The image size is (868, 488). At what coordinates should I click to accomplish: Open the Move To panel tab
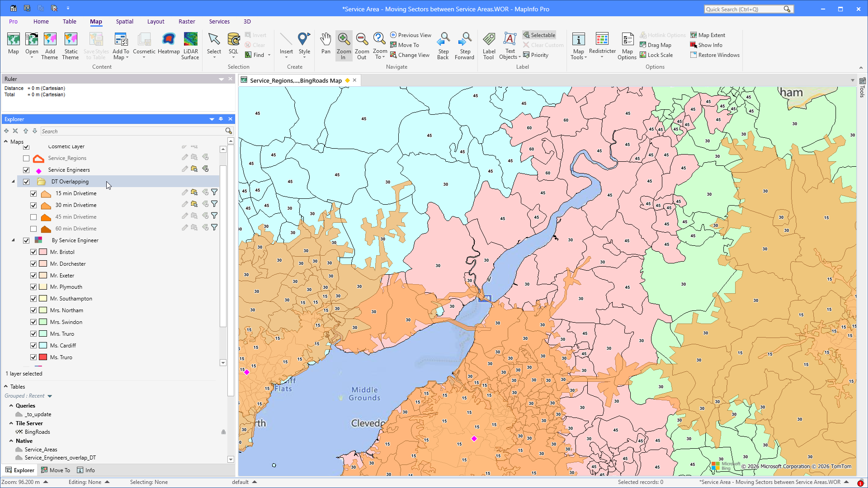(x=56, y=470)
